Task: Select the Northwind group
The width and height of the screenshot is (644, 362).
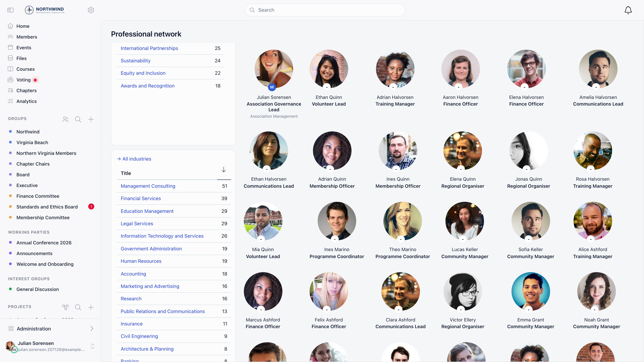Action: tap(28, 132)
